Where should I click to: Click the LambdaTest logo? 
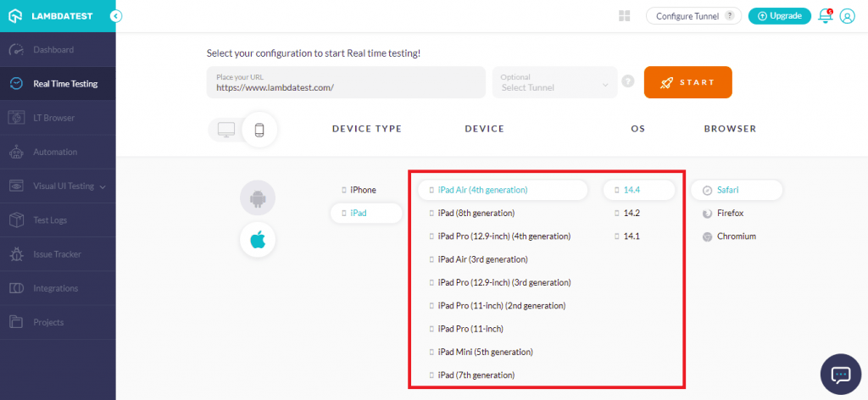pos(51,16)
